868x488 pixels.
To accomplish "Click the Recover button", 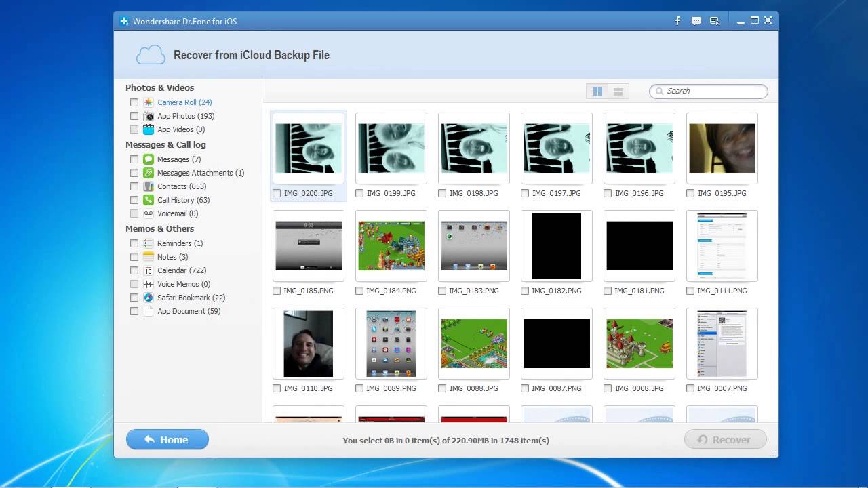I will [x=726, y=440].
